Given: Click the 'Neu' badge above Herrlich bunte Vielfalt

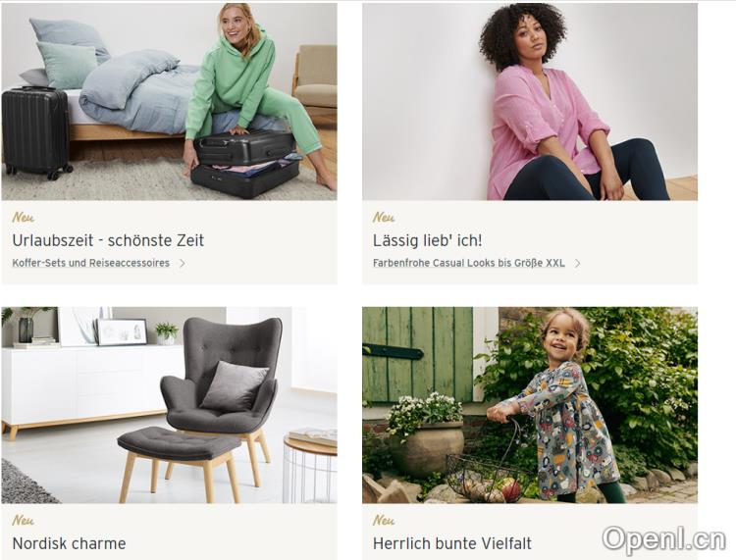Looking at the screenshot, I should (x=384, y=521).
